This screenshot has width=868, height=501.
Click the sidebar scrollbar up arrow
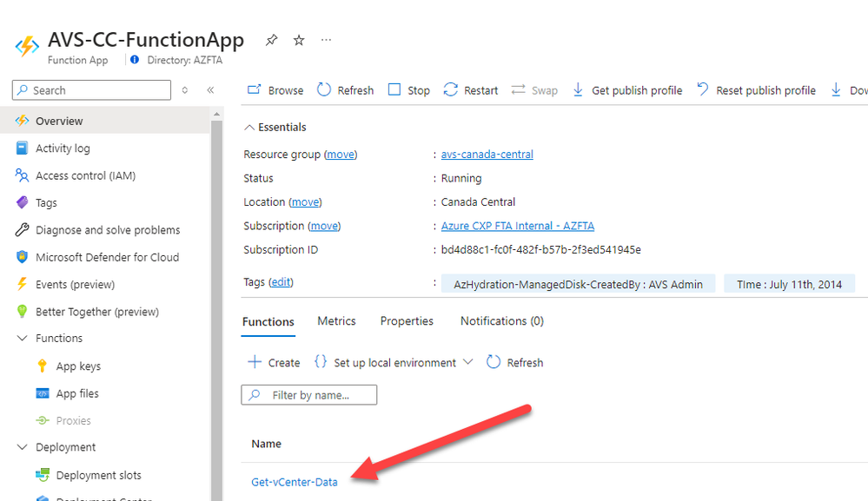[216, 114]
